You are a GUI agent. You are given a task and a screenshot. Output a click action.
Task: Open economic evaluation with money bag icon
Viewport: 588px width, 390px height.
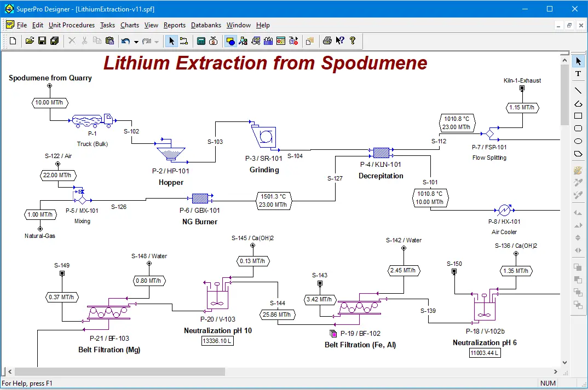pyautogui.click(x=214, y=41)
